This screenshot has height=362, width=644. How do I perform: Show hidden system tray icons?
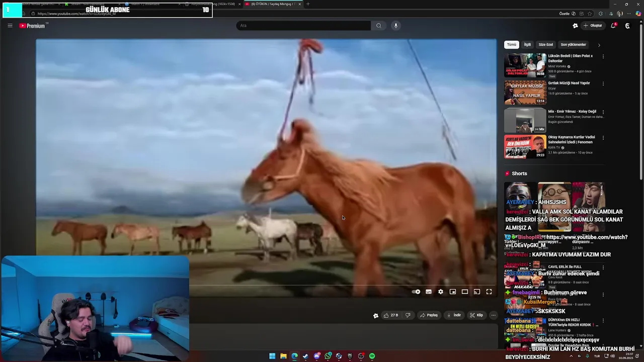point(571,356)
